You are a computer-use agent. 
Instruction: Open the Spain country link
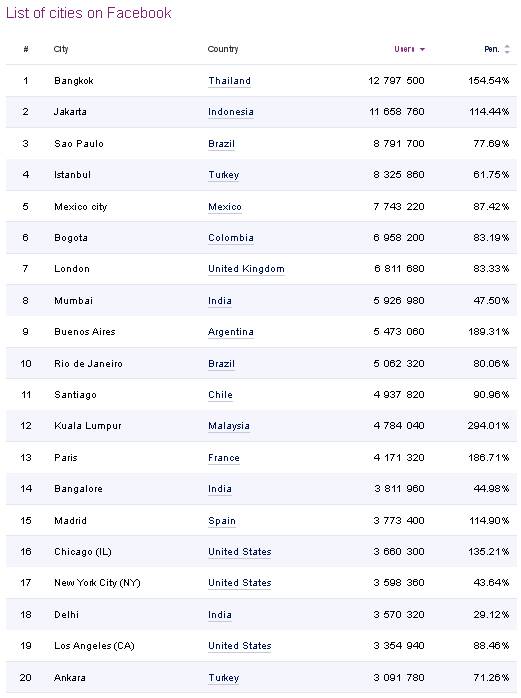click(x=222, y=521)
